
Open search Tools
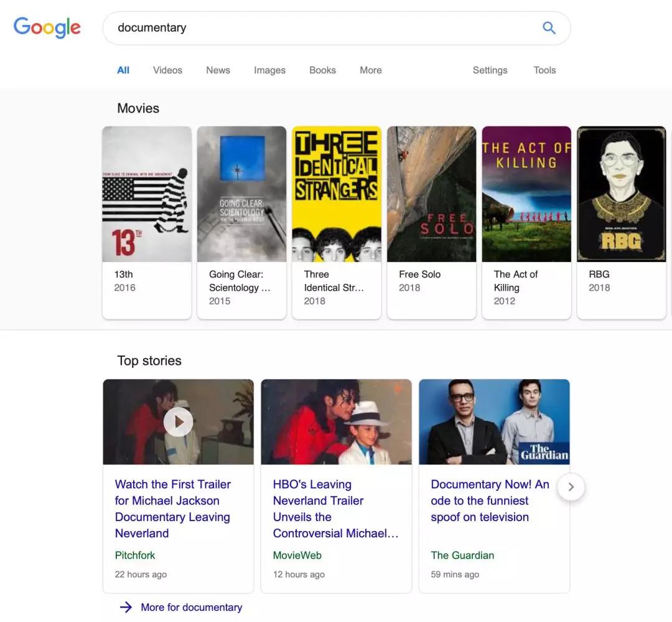click(x=544, y=70)
